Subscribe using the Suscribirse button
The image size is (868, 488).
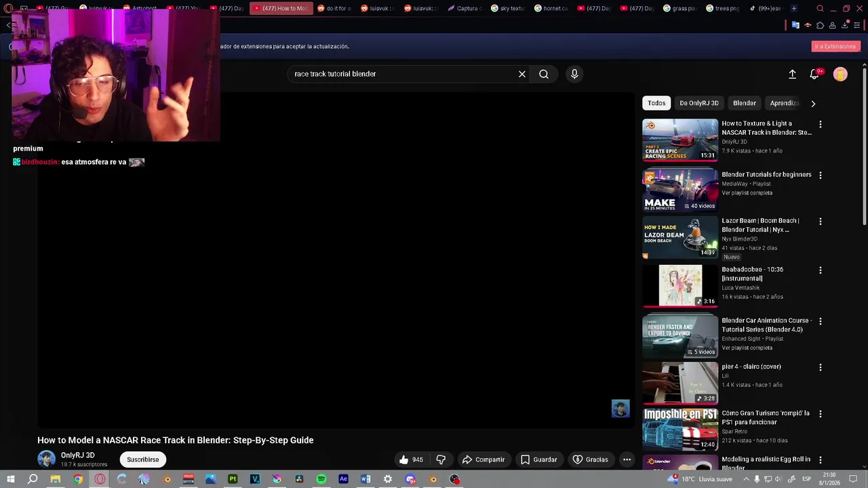coord(143,460)
